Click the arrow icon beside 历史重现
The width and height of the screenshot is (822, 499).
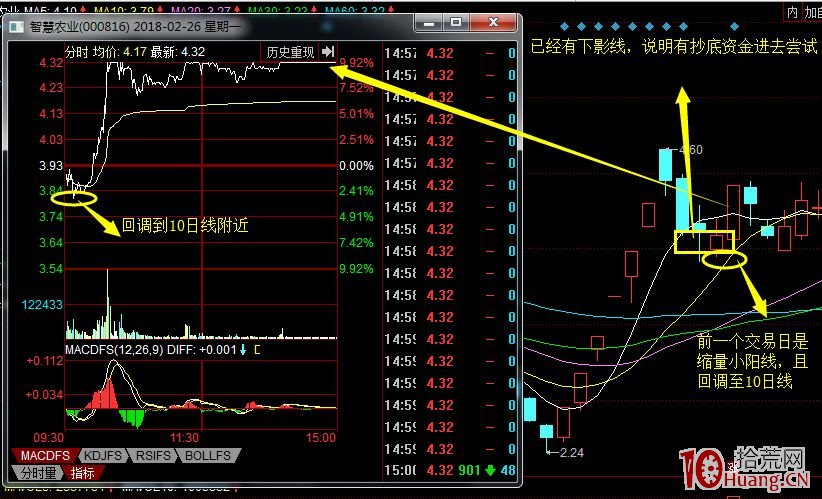328,51
